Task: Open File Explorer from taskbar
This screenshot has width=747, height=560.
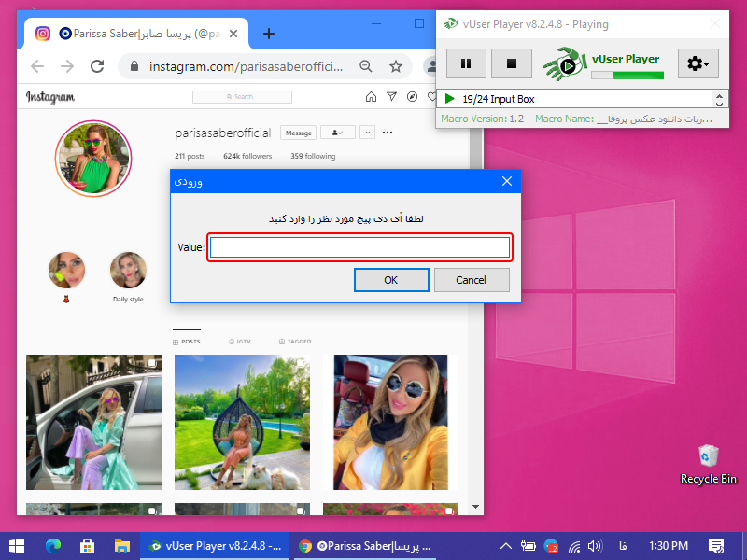Action: [x=122, y=546]
